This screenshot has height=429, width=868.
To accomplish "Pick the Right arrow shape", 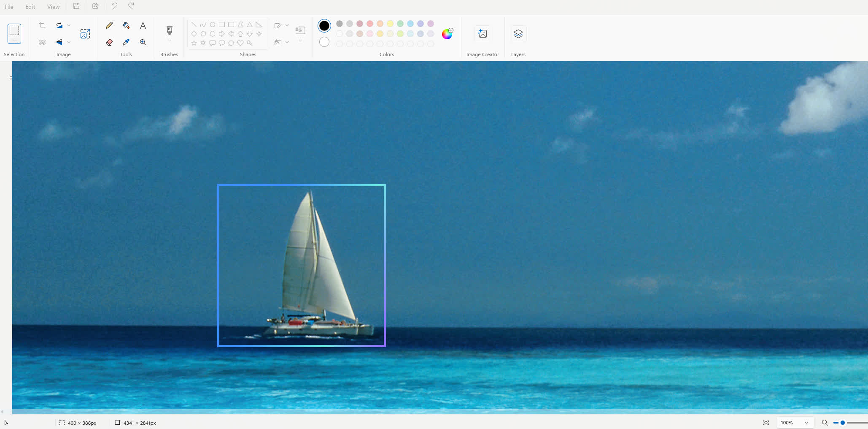I will [x=222, y=34].
